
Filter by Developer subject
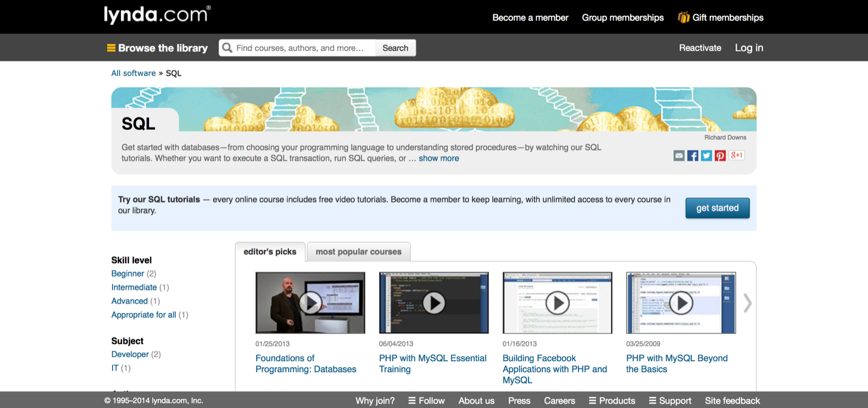[130, 355]
